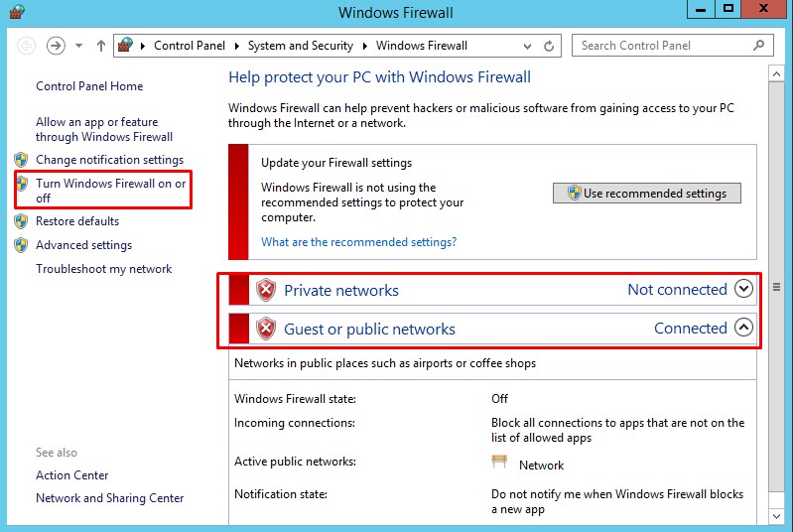The height and width of the screenshot is (532, 793).
Task: Click Use recommended settings button
Action: (647, 194)
